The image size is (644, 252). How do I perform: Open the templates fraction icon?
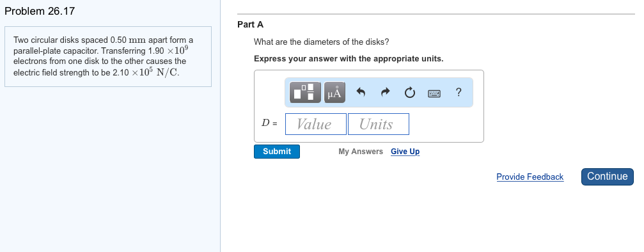[x=305, y=92]
